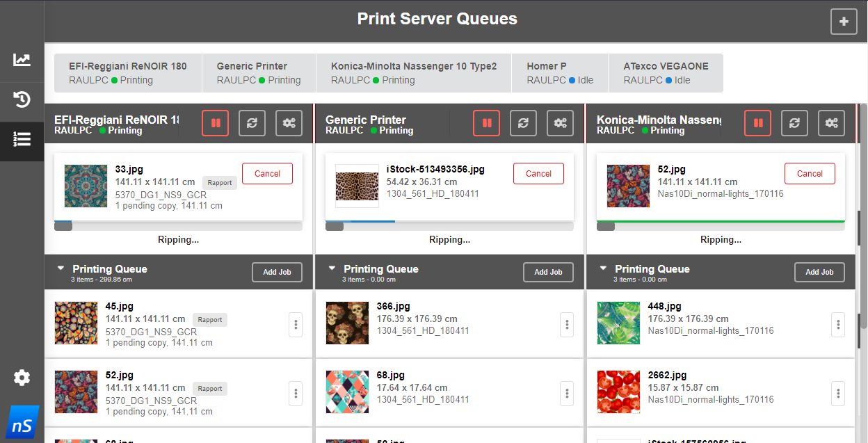The width and height of the screenshot is (868, 443).
Task: Add Job to EFI-Reggiani queue
Action: click(x=277, y=272)
